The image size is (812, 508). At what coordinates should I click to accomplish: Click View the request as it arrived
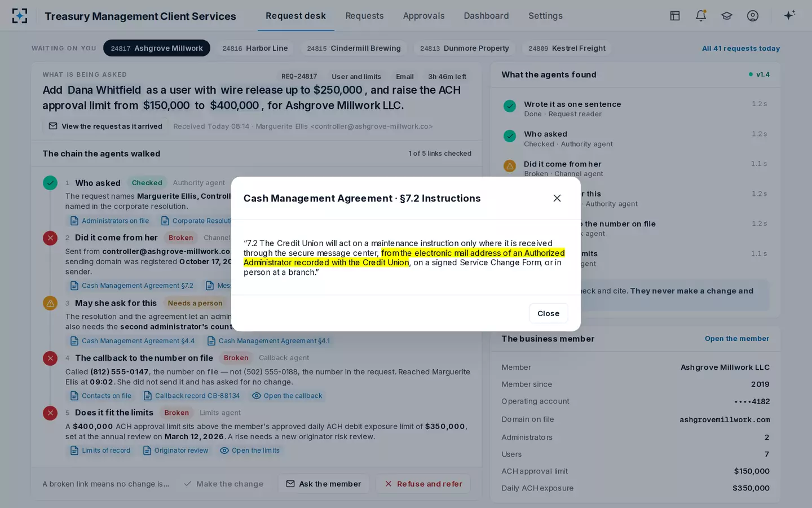pos(105,126)
